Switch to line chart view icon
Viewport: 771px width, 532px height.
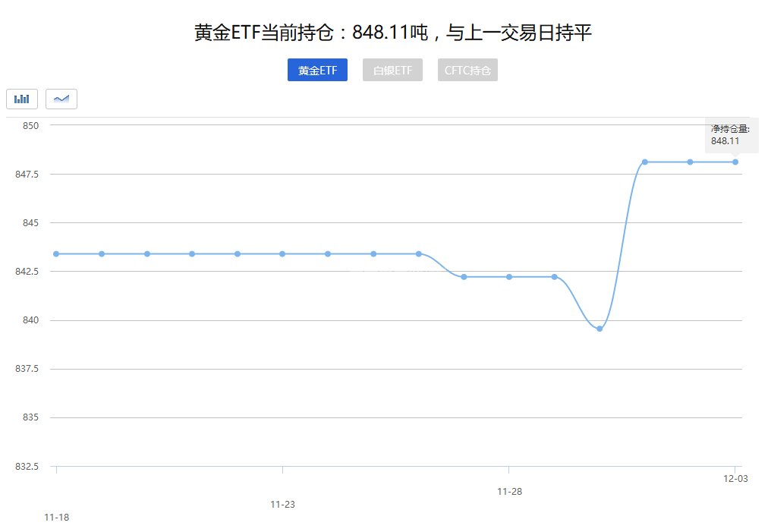click(x=61, y=99)
